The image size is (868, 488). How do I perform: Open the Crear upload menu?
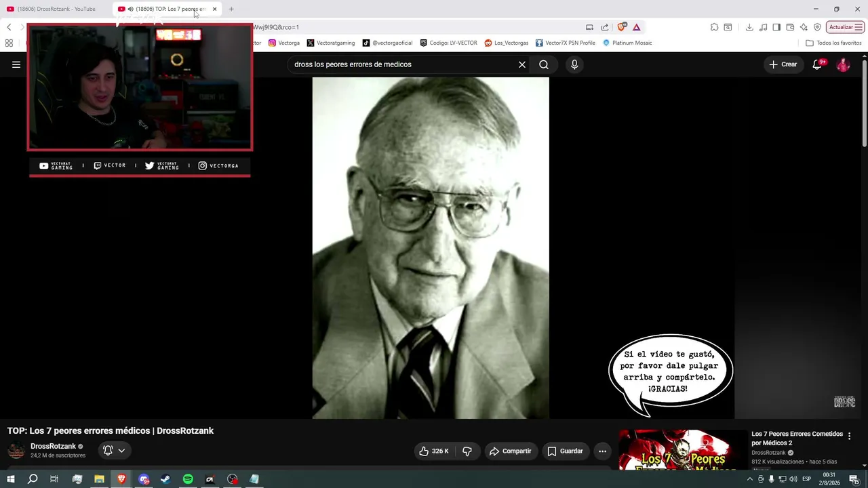[x=783, y=64]
